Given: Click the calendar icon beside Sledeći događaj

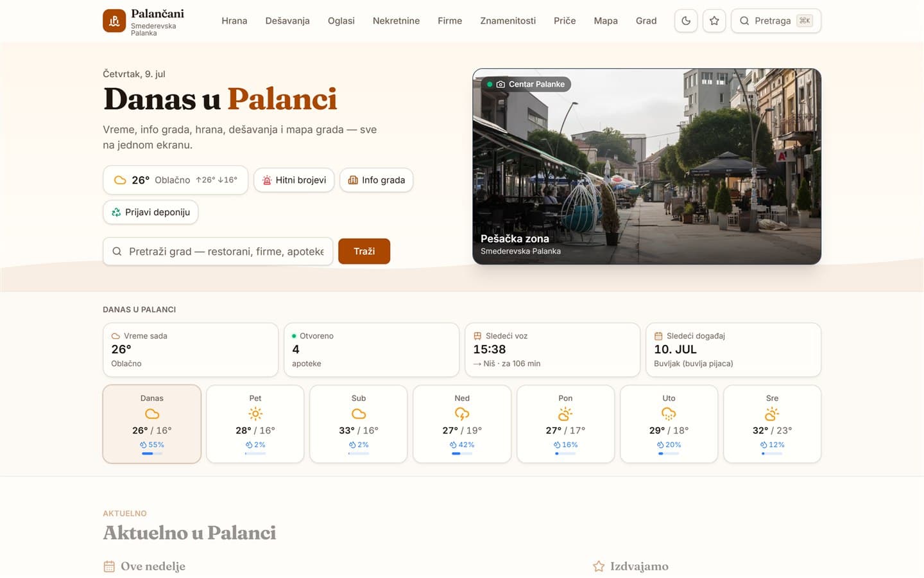Looking at the screenshot, I should pyautogui.click(x=658, y=336).
